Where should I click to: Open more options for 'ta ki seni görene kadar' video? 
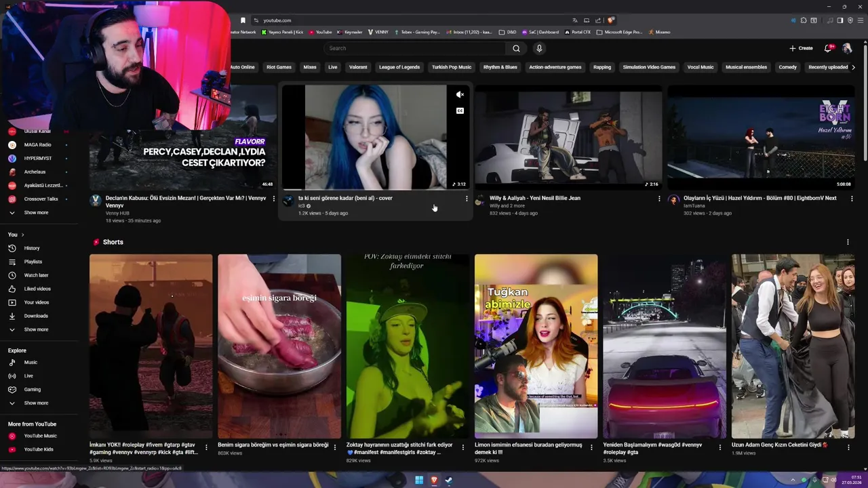tap(466, 199)
